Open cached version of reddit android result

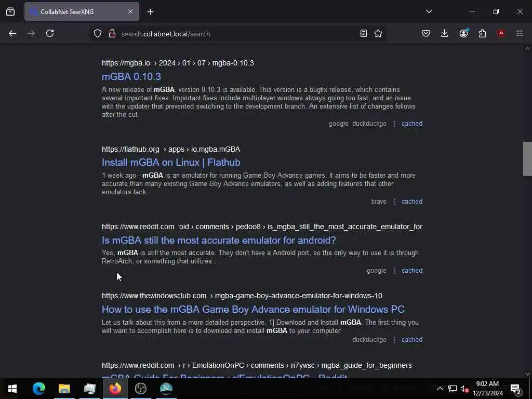(x=412, y=271)
